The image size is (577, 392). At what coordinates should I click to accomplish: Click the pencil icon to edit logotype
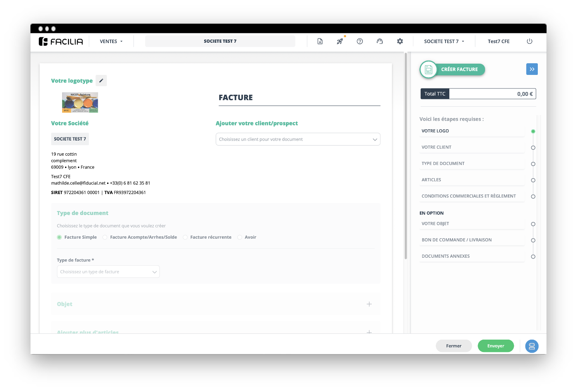(101, 81)
